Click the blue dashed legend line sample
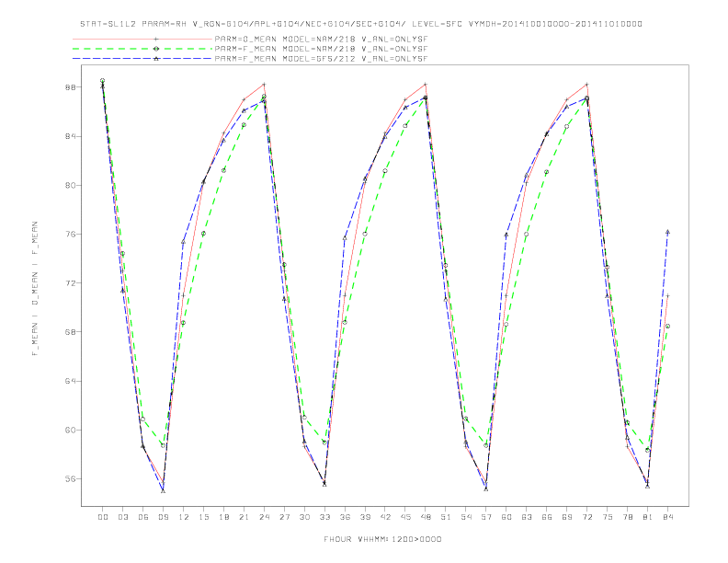728x563 pixels. 142,59
